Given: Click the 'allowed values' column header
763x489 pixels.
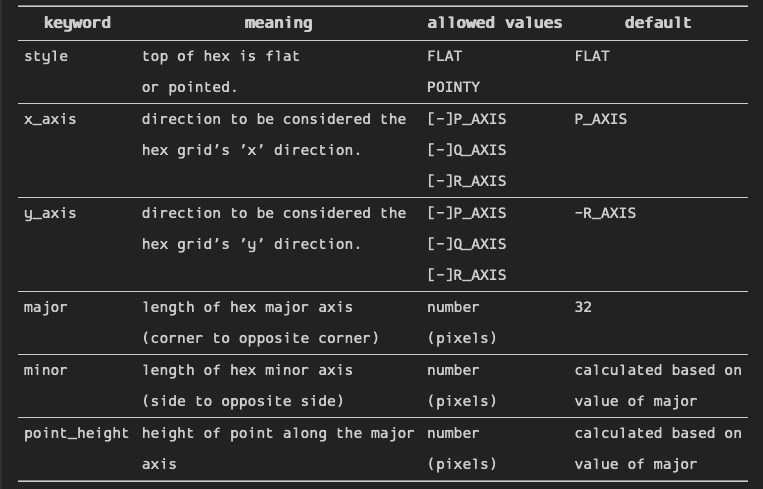Looking at the screenshot, I should point(494,23).
